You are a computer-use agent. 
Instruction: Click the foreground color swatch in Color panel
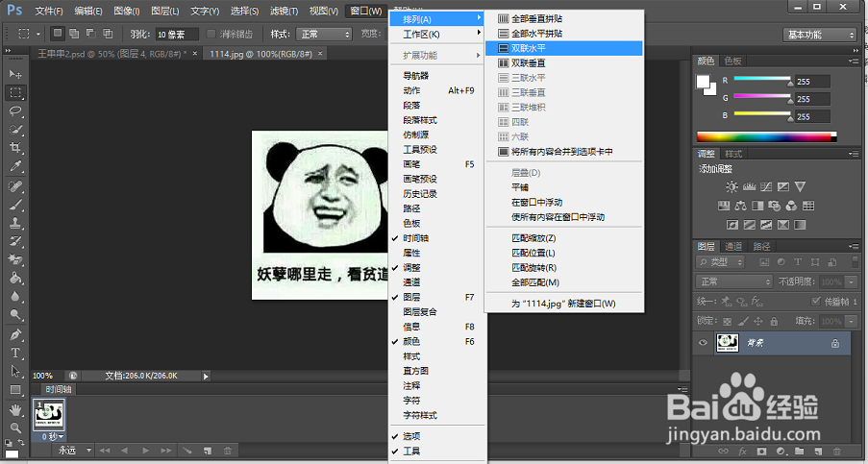click(703, 82)
